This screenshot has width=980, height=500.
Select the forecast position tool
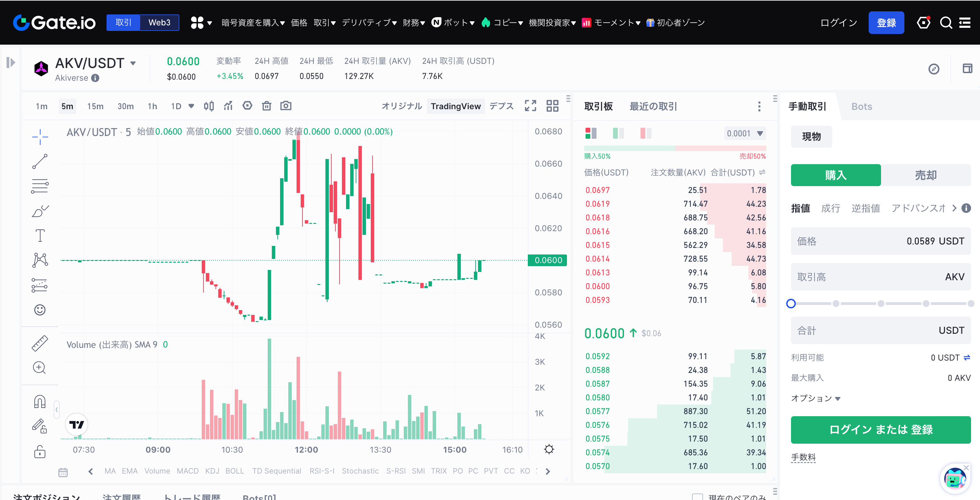coord(40,285)
